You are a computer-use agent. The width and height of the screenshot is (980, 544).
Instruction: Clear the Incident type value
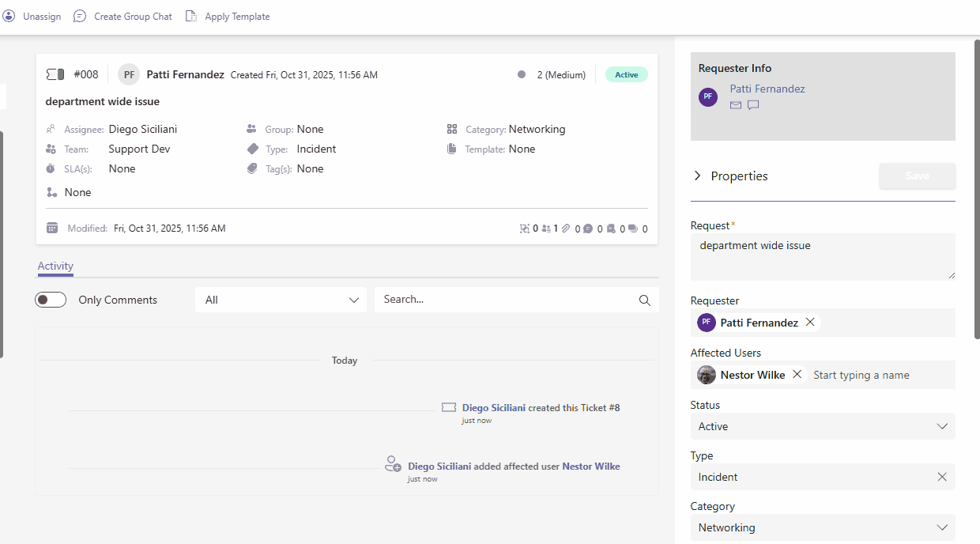(942, 477)
